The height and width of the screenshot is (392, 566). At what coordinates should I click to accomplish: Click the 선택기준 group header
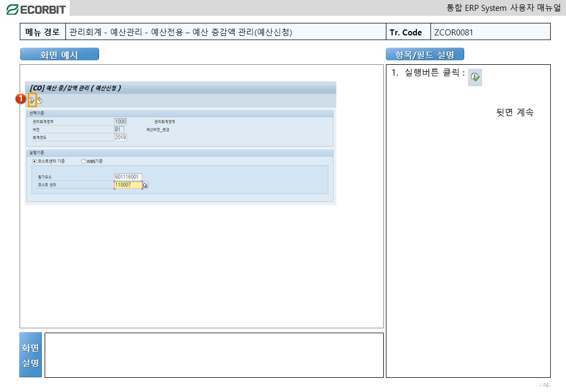click(x=38, y=113)
